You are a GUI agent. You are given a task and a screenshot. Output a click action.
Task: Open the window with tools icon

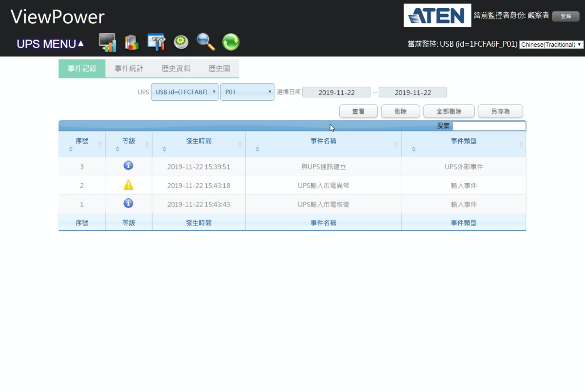coord(156,42)
